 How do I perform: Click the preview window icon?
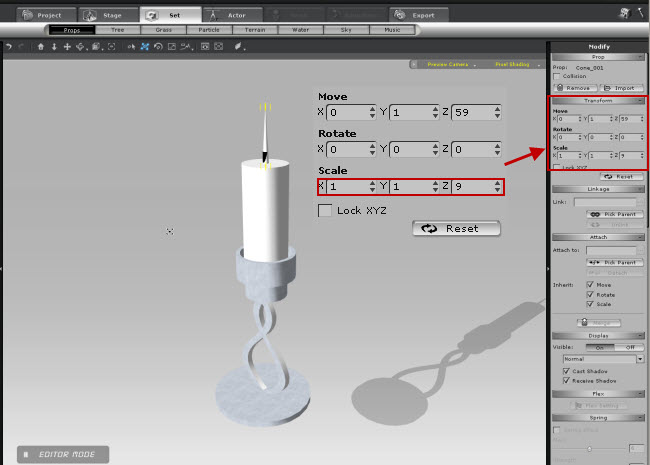click(205, 47)
